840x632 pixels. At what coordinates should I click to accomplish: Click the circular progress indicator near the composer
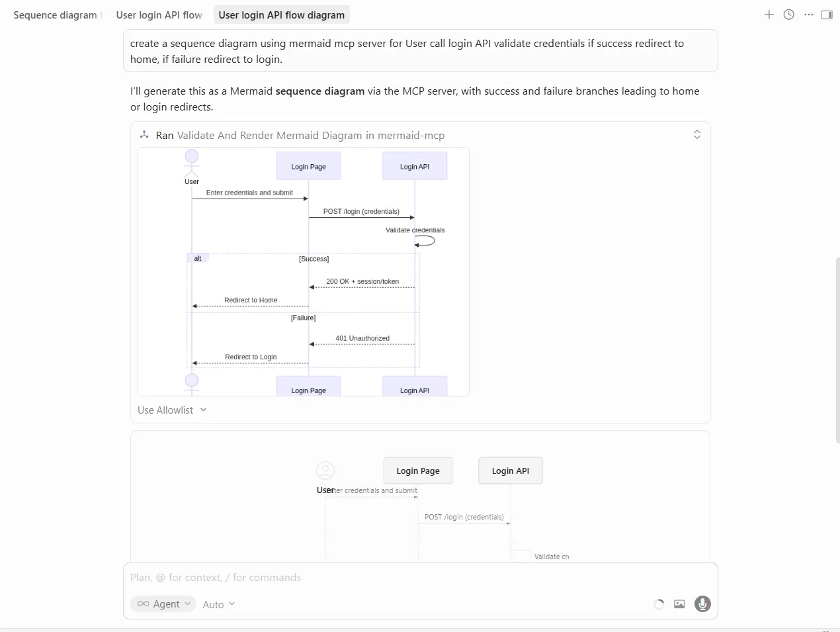pyautogui.click(x=658, y=604)
